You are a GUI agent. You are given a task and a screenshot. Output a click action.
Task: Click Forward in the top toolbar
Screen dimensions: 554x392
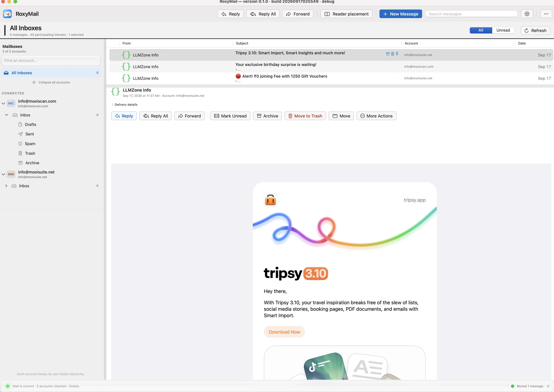coord(298,14)
